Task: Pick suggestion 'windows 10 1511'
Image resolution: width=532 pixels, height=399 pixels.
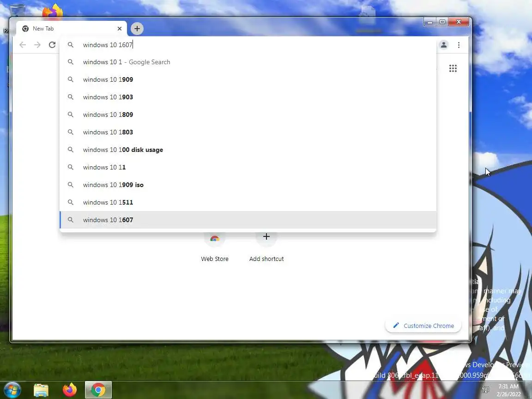Action: click(x=248, y=202)
